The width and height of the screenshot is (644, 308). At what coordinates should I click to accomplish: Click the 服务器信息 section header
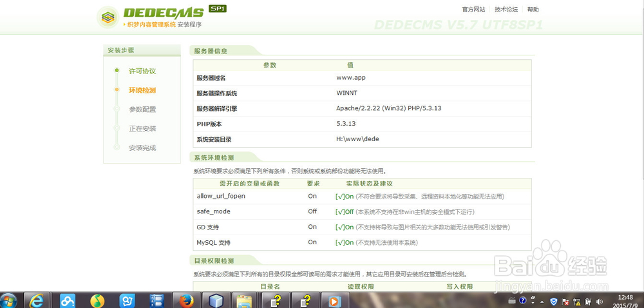tap(211, 52)
